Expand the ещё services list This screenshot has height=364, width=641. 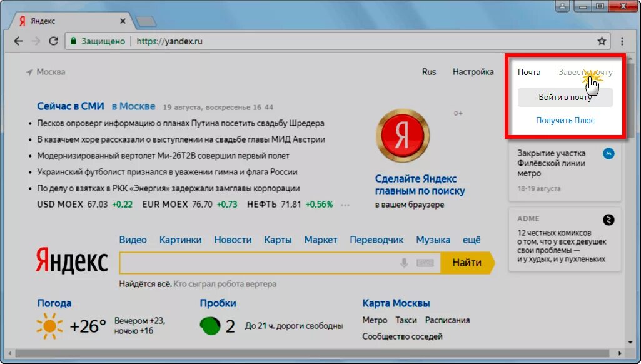[x=472, y=240]
